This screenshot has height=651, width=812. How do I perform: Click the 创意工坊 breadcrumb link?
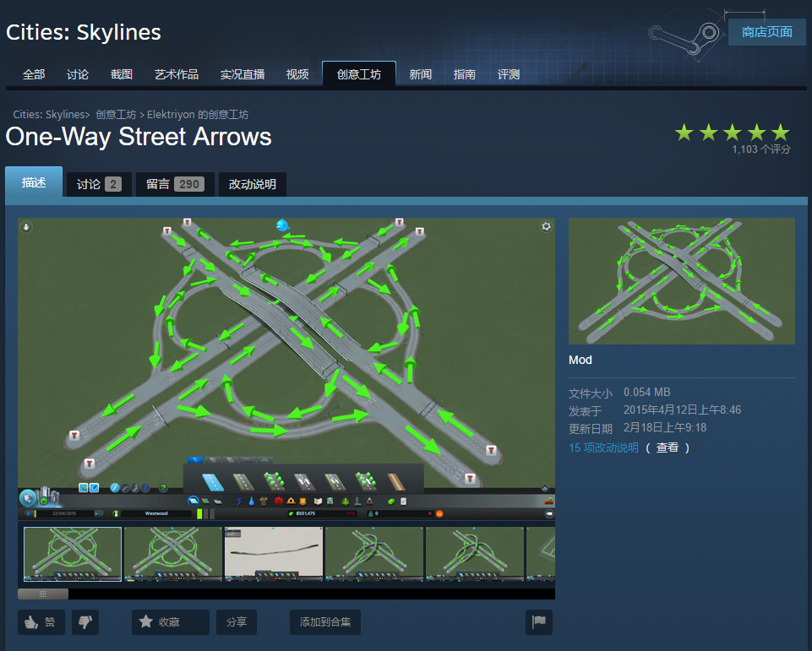[x=116, y=114]
